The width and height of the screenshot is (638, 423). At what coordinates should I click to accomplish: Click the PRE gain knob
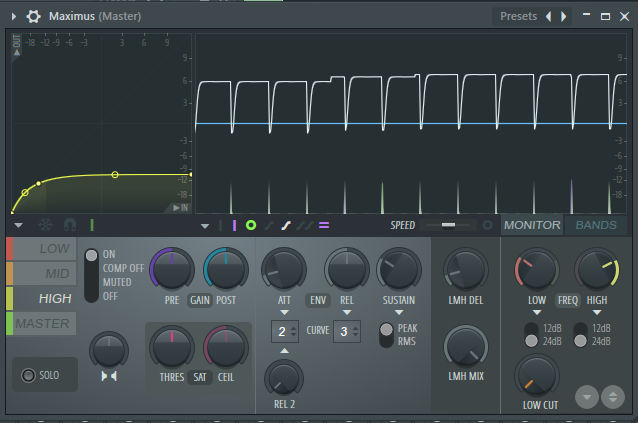click(x=172, y=270)
